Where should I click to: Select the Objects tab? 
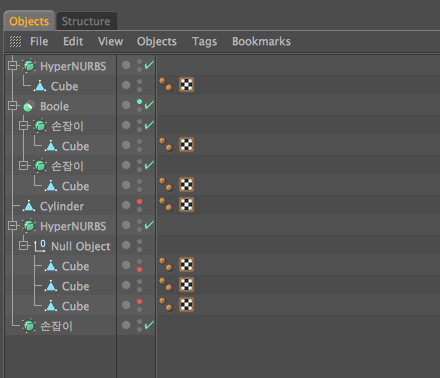pos(29,21)
